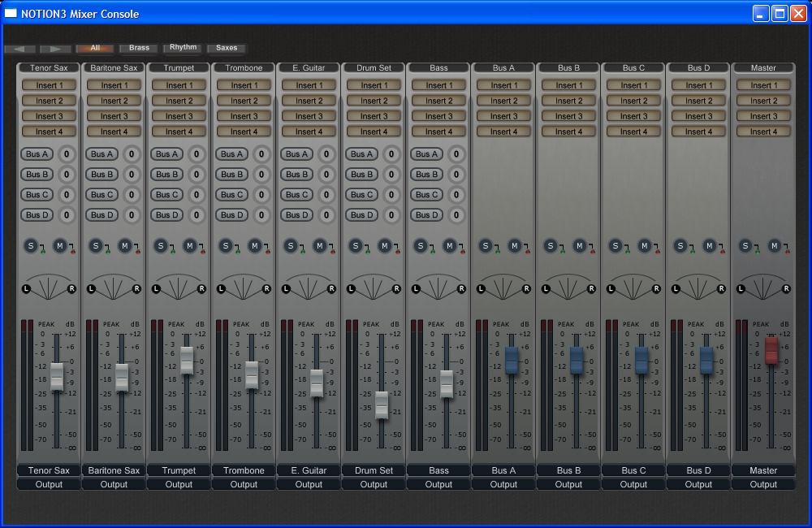Viewport: 812px width, 528px height.
Task: Switch to the Brass mixer view
Action: tap(139, 49)
